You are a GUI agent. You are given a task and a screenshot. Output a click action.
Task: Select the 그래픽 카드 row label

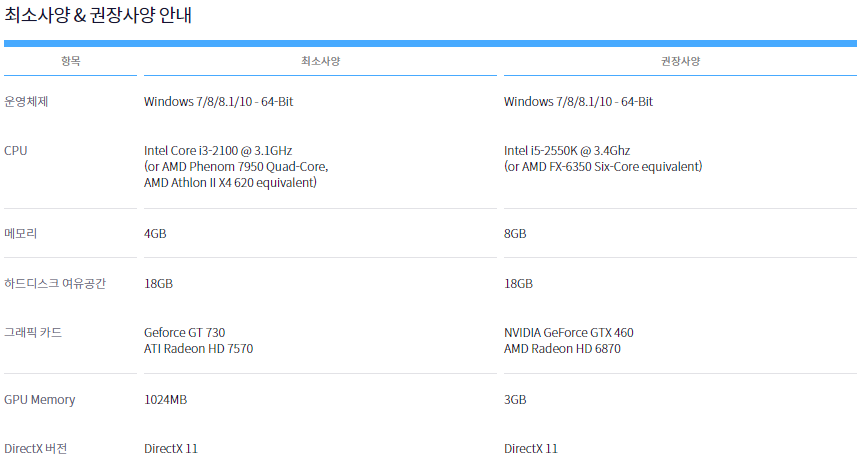tap(33, 332)
